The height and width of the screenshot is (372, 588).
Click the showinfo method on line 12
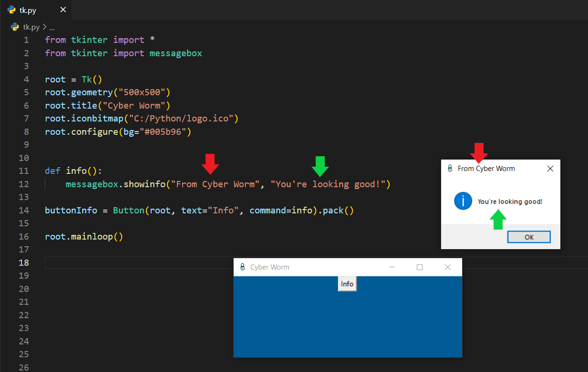pyautogui.click(x=144, y=184)
